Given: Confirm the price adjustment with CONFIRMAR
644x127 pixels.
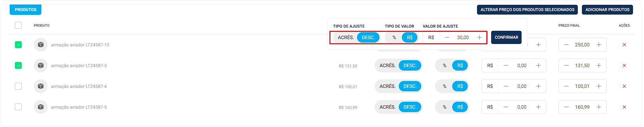Looking at the screenshot, I should pos(506,37).
